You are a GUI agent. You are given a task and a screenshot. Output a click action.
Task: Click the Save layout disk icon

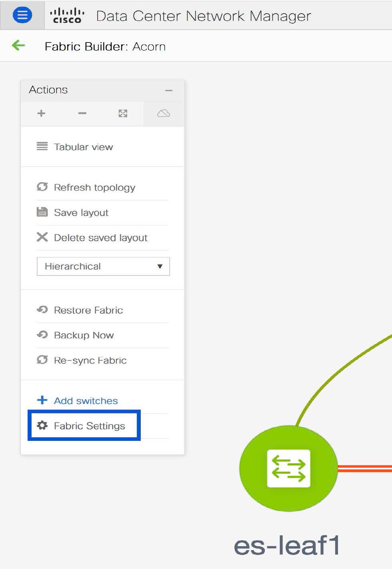[42, 212]
